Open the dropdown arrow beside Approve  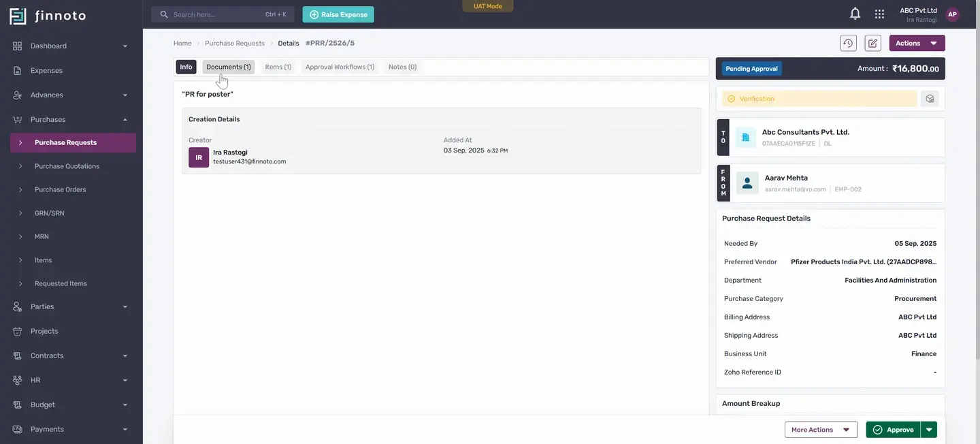point(929,430)
